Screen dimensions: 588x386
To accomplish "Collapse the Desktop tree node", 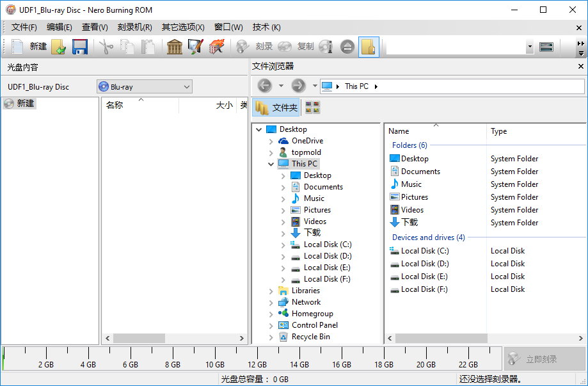I will [258, 129].
